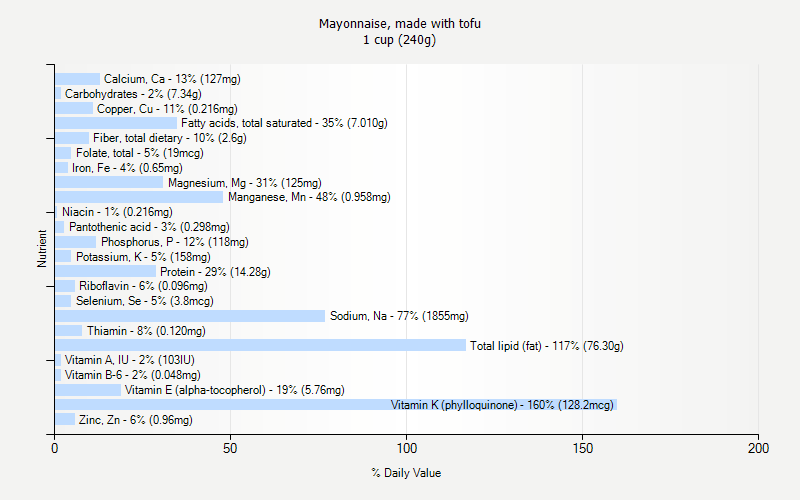Screen dimensions: 800x500
Task: Select the Calcium, Ca - 13% label
Action: [x=172, y=79]
